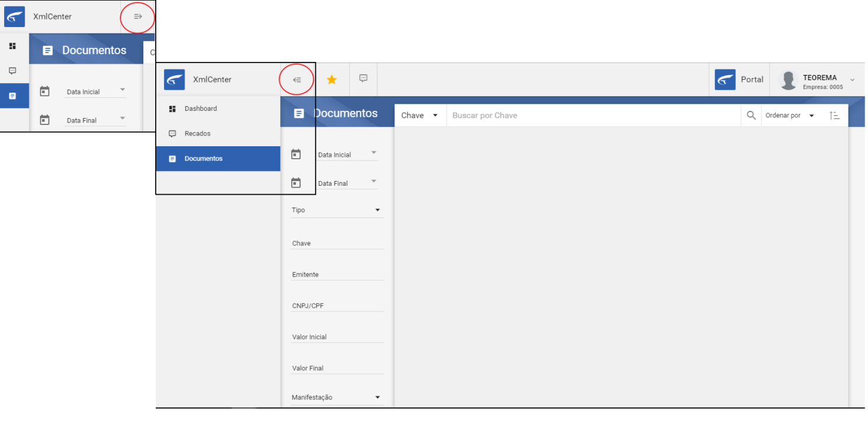The height and width of the screenshot is (447, 868).
Task: Click TEOREMA user avatar
Action: [788, 80]
